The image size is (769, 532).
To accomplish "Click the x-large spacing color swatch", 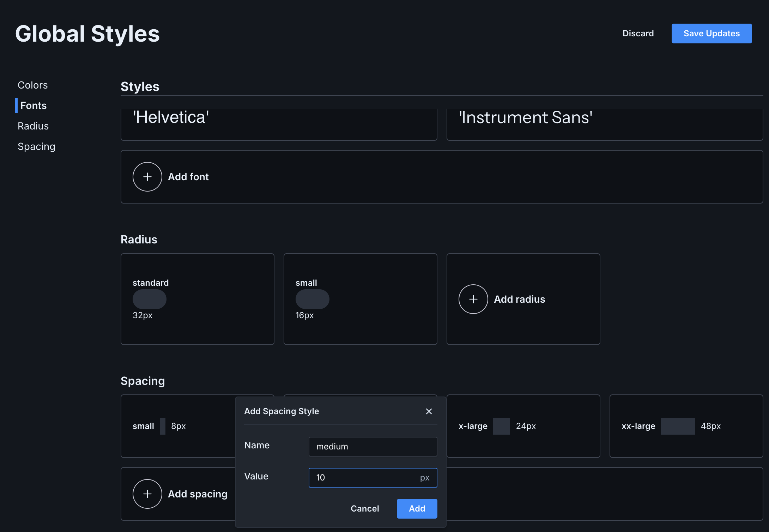I will click(x=501, y=425).
